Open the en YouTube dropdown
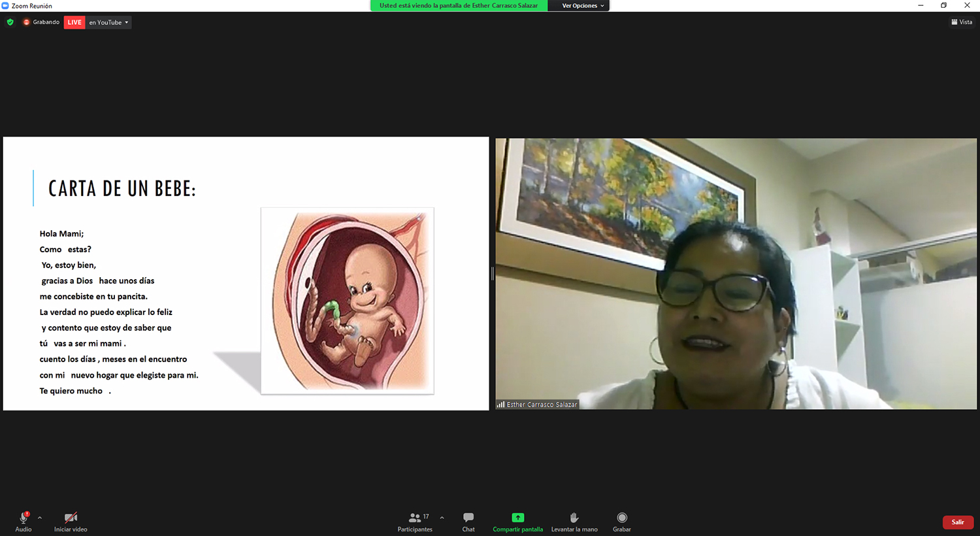Viewport: 980px width, 536px height. coord(108,22)
